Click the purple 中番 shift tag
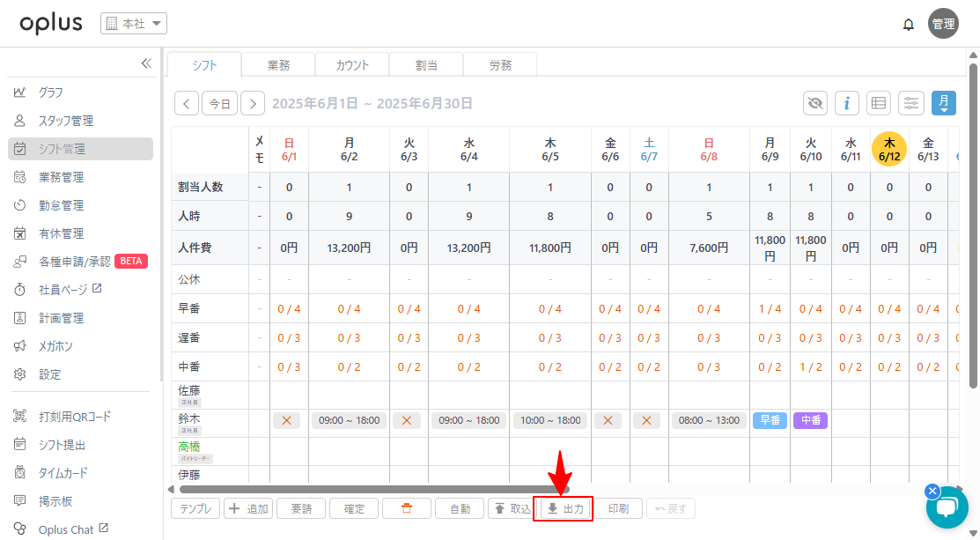Screen dimensions: 980x540 pos(810,421)
